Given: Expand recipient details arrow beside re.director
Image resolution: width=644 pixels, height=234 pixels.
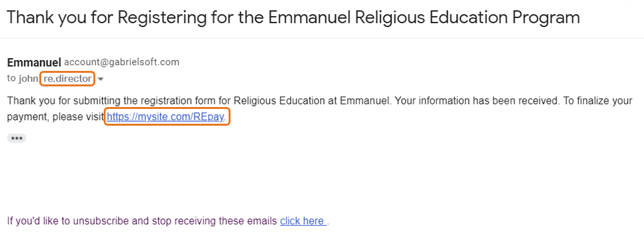Looking at the screenshot, I should 100,79.
